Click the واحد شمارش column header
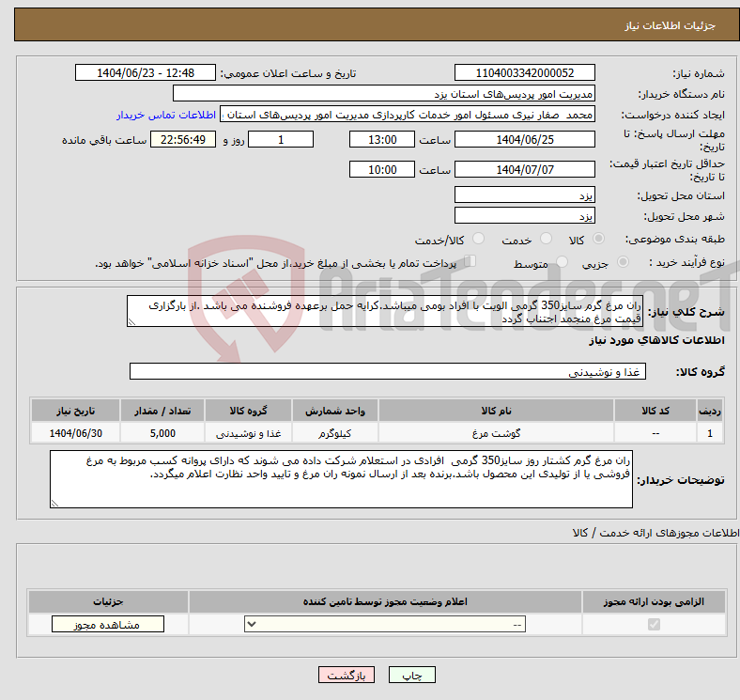This screenshot has width=740, height=700. coord(335,411)
